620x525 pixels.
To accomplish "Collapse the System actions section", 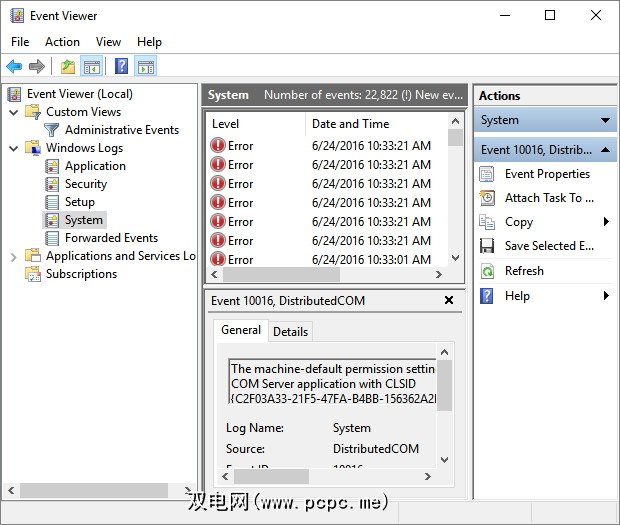I will coord(605,120).
